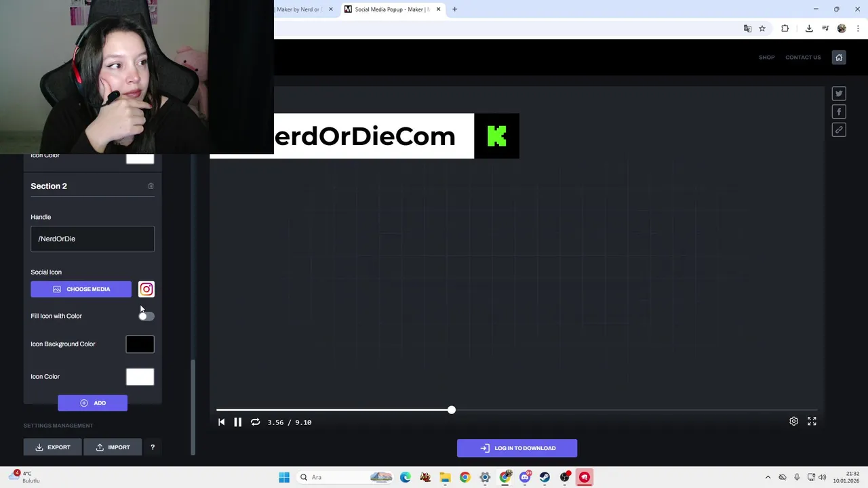The width and height of the screenshot is (868, 488).
Task: Open the red active app on taskbar
Action: [585, 477]
